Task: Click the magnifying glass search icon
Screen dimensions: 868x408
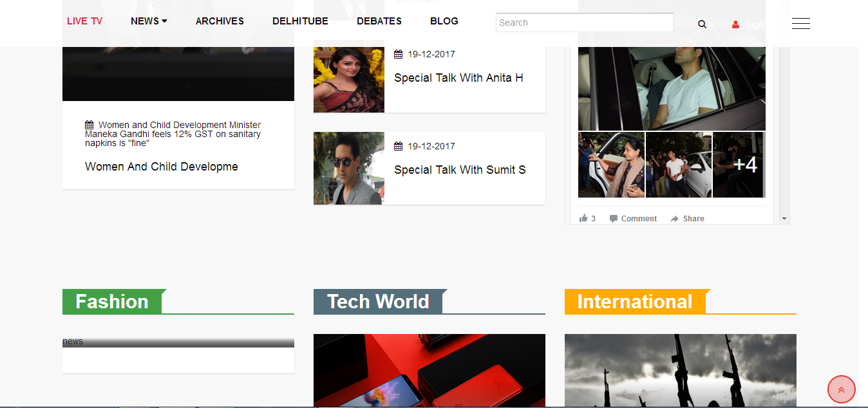Action: pyautogui.click(x=702, y=24)
